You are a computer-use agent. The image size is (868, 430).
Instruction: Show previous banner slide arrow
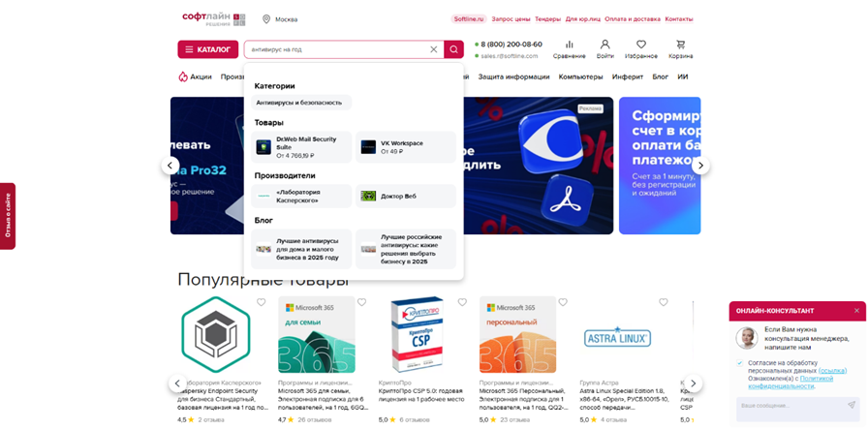pyautogui.click(x=170, y=165)
